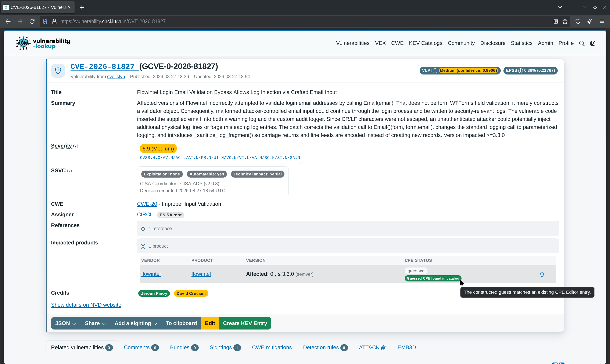Follow the cvelistv5 source link

coord(116,77)
